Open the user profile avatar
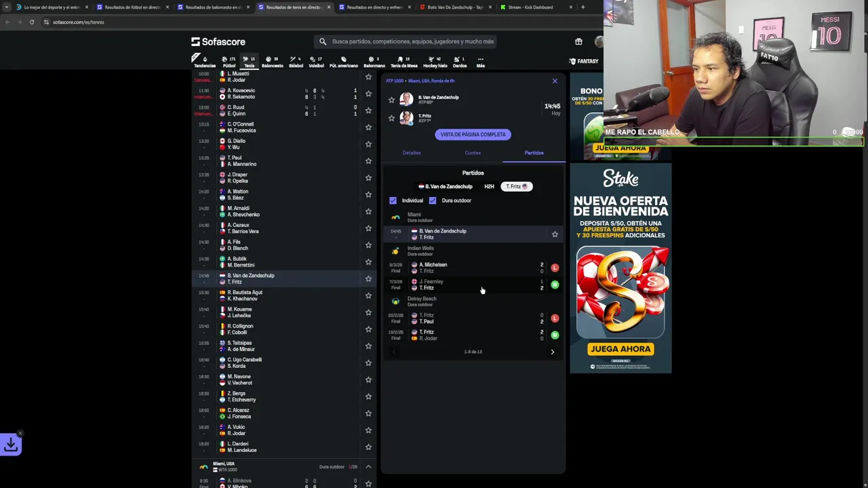The height and width of the screenshot is (488, 868). coord(599,42)
